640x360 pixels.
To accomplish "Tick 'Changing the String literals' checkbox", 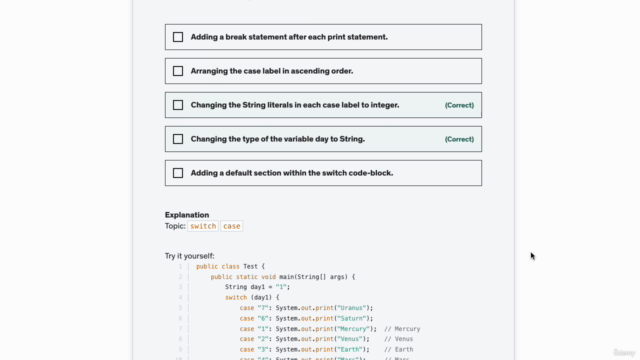I will 178,105.
